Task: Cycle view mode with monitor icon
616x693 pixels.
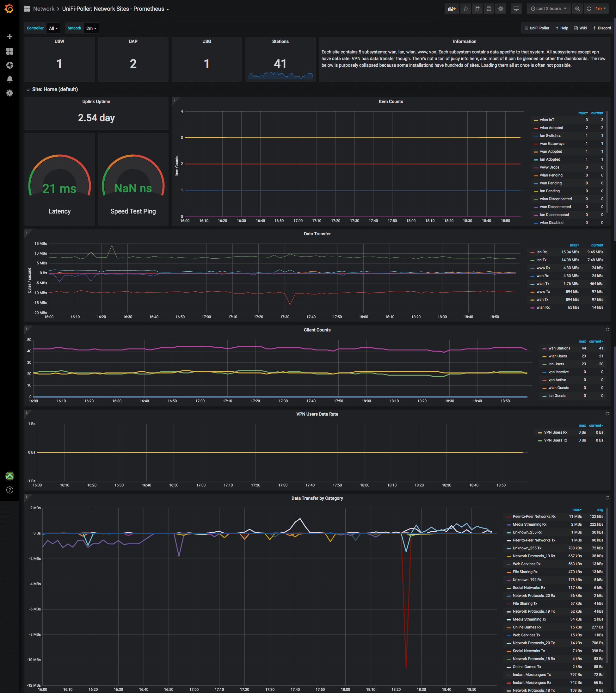Action: pos(516,9)
